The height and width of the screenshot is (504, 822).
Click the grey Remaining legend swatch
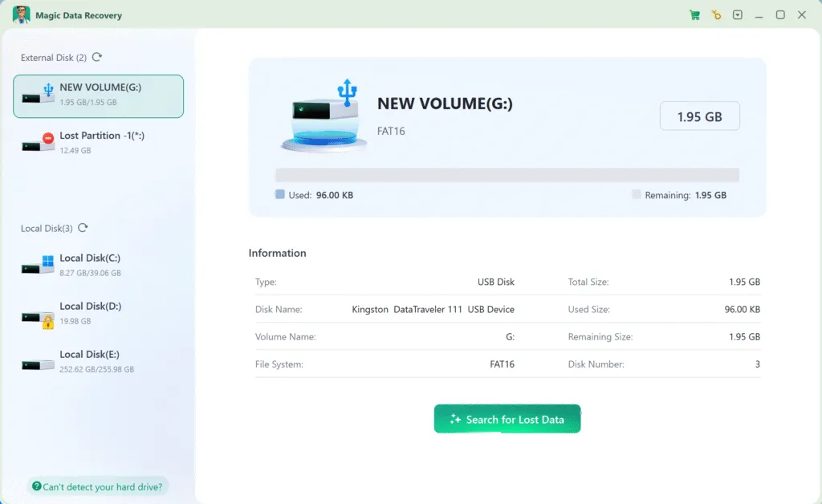click(636, 195)
